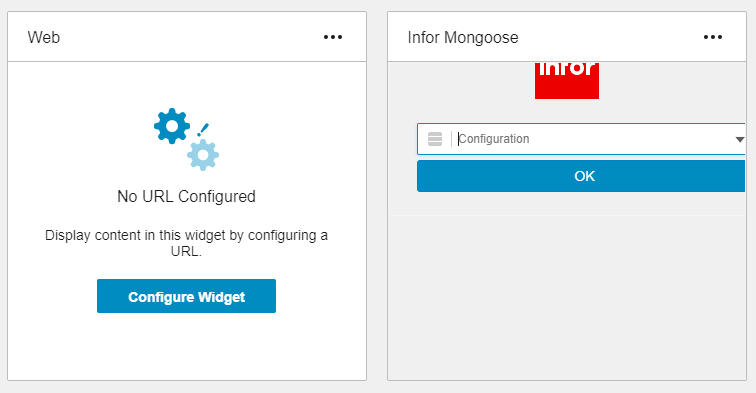Confirm with the OK button
Image resolution: width=756 pixels, height=393 pixels.
pos(581,176)
